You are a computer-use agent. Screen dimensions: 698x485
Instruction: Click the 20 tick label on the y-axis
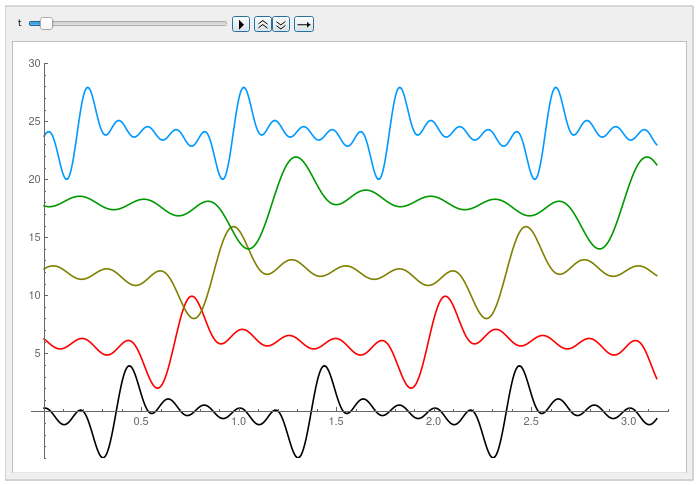(34, 179)
